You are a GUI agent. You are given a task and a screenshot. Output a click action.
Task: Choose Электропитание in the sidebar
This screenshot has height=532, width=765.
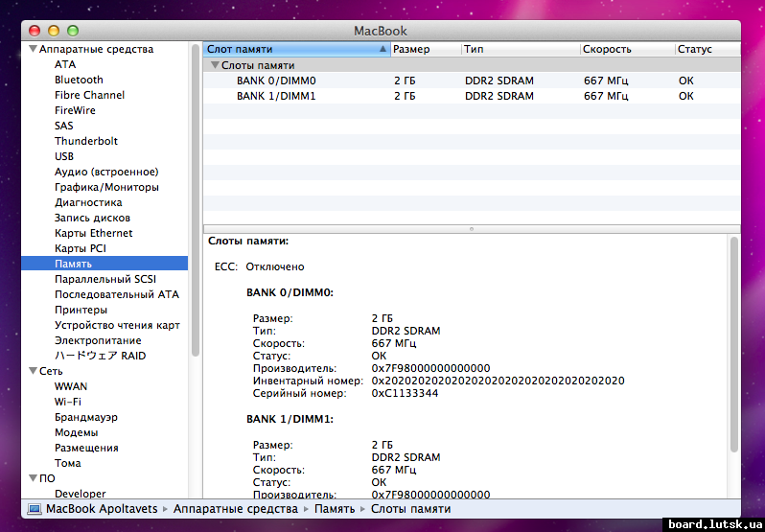[98, 340]
